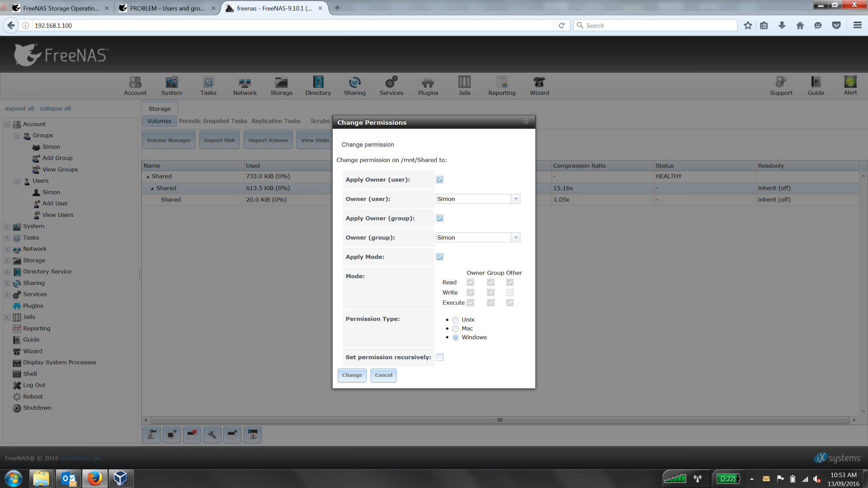868x488 pixels.
Task: Click the first icon in bottom volume toolbar
Action: point(151,435)
